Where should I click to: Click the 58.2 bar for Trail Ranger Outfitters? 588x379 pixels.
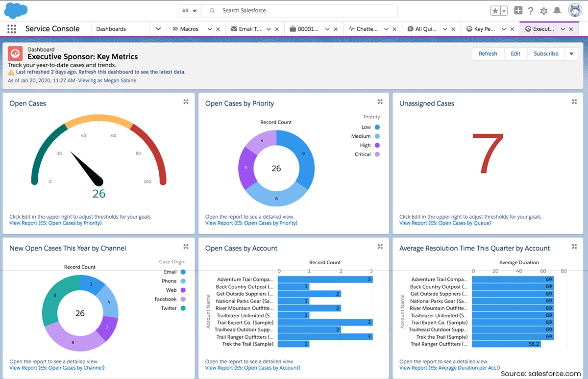(x=508, y=344)
